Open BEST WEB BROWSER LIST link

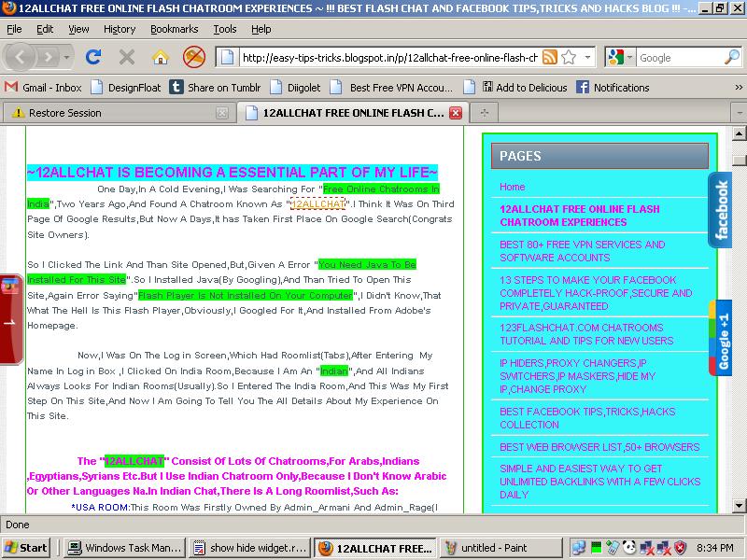point(599,447)
